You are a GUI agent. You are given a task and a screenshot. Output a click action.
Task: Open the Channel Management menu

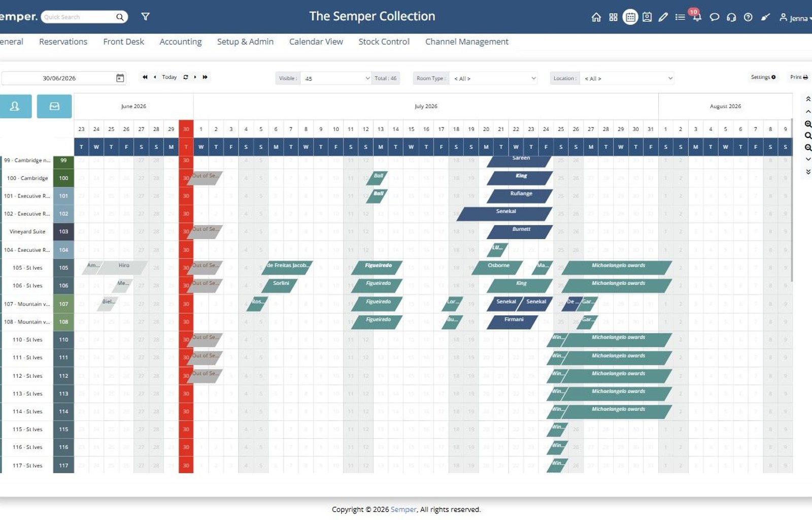click(x=467, y=42)
